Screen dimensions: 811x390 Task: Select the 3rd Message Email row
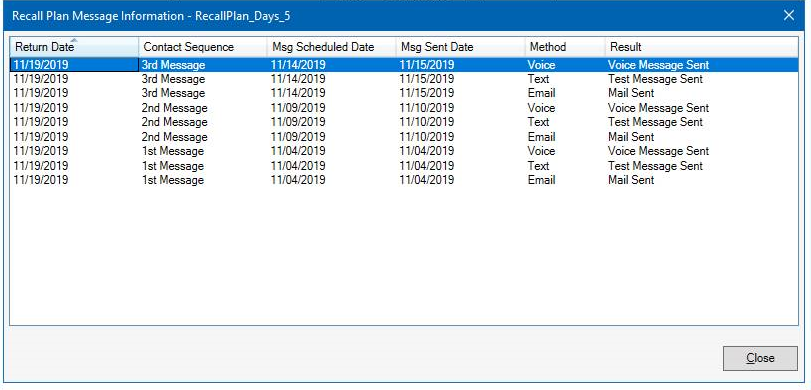(x=403, y=93)
